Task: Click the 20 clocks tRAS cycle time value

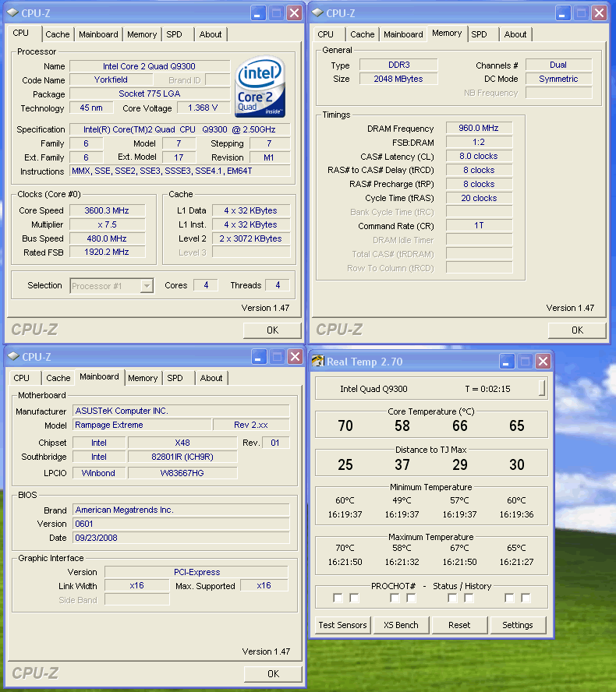Action: [x=479, y=198]
